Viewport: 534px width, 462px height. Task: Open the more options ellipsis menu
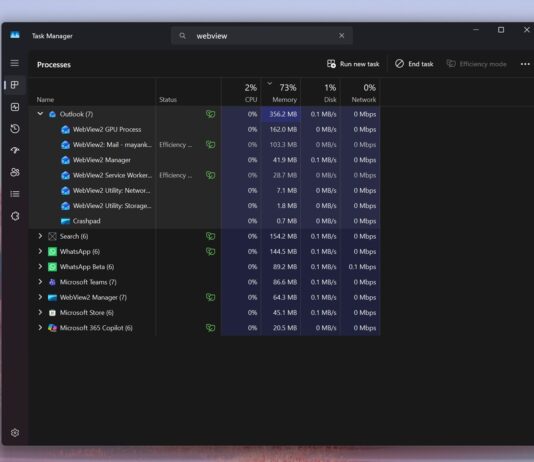(x=525, y=64)
